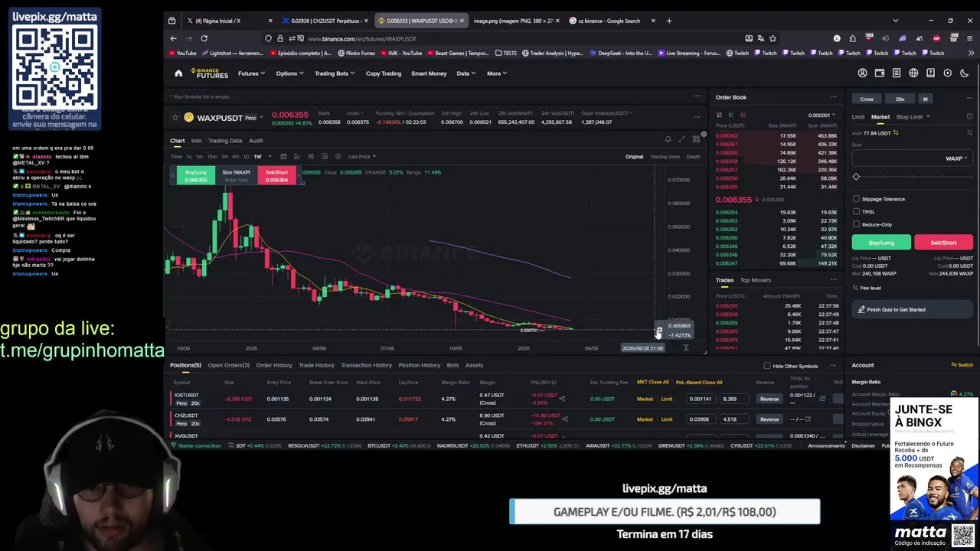Screen dimensions: 980x551
Task: Enable the Reduce-Only checkbox
Action: click(856, 225)
